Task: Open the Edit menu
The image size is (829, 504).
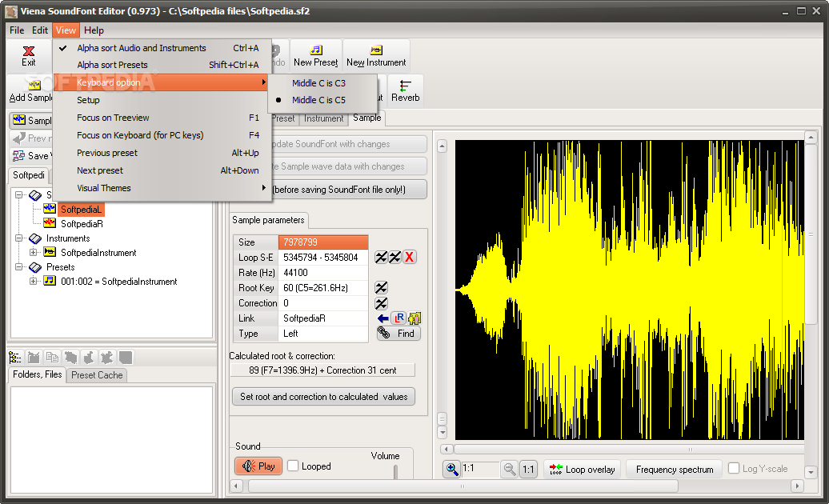Action: tap(40, 30)
